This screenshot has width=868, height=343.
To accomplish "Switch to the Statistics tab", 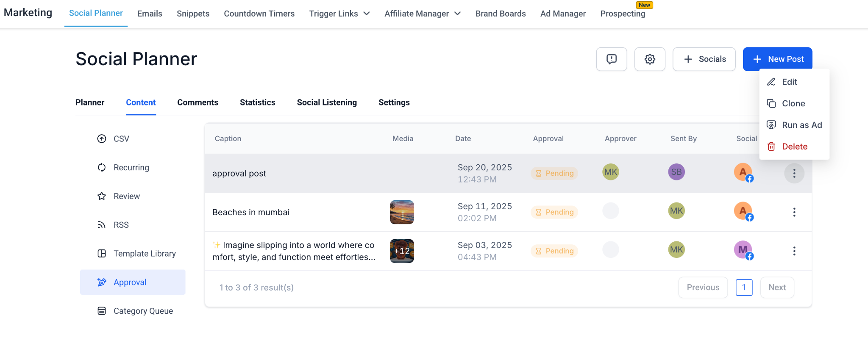I will coord(257,102).
